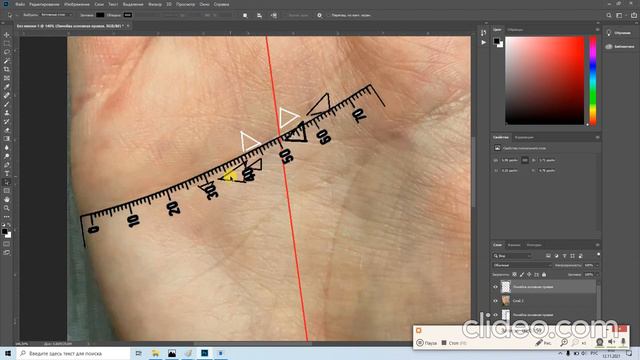Open the Edit Toolbar three-dots button

click(x=7, y=217)
